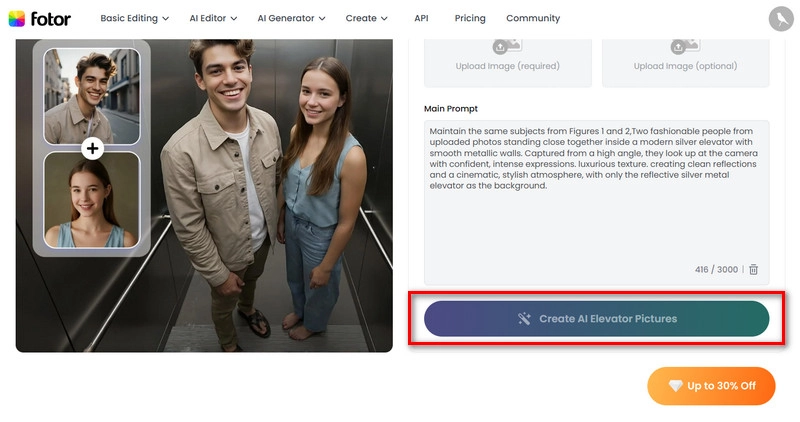This screenshot has height=422, width=800.
Task: Open the Pricing page
Action: pos(469,18)
